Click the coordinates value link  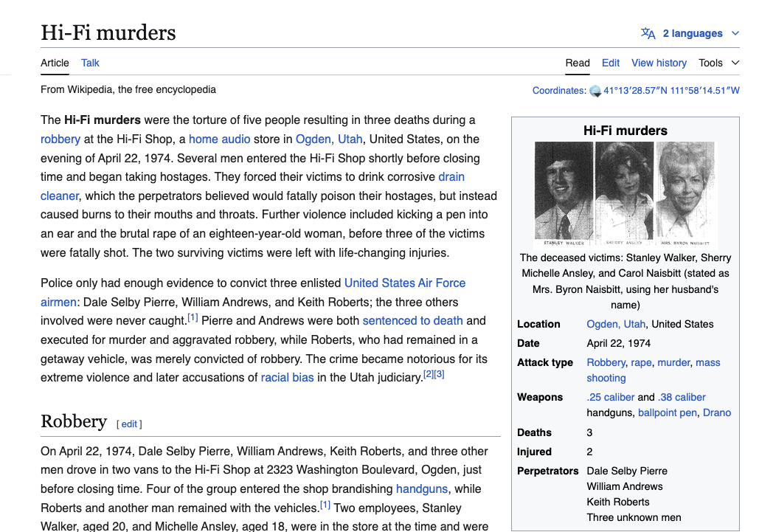[671, 91]
